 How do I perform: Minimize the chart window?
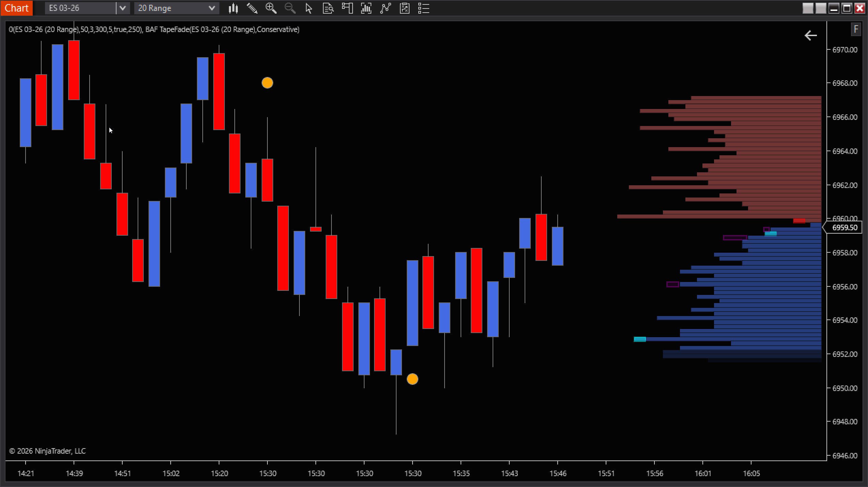point(834,8)
